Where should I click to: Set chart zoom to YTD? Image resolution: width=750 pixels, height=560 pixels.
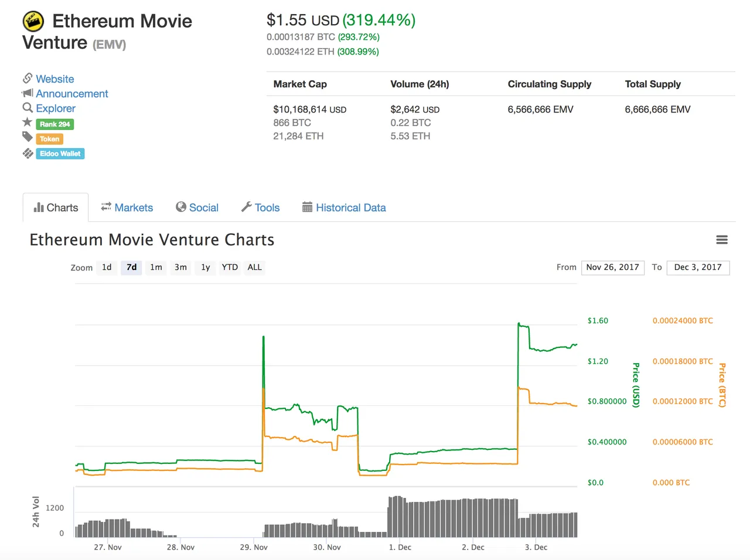(x=230, y=267)
